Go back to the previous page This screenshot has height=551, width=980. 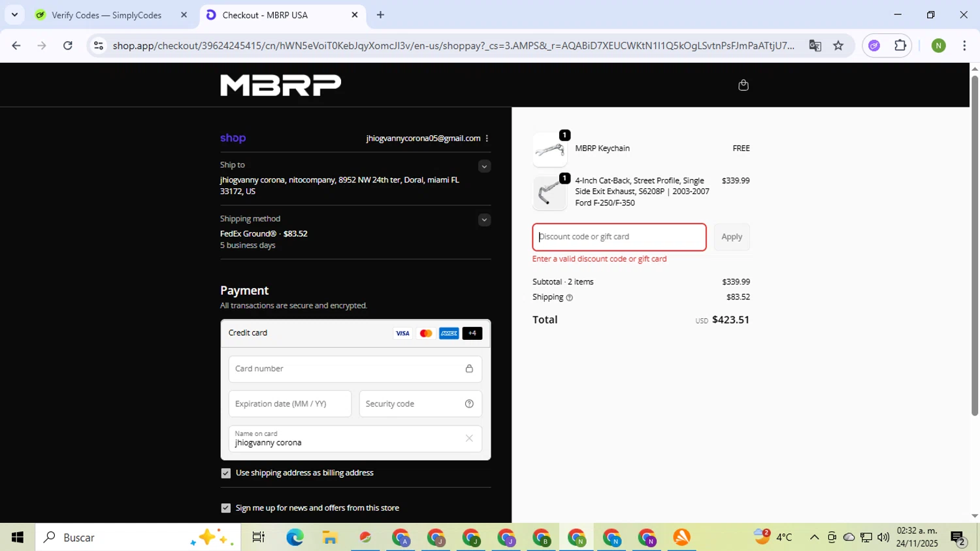pyautogui.click(x=16, y=46)
